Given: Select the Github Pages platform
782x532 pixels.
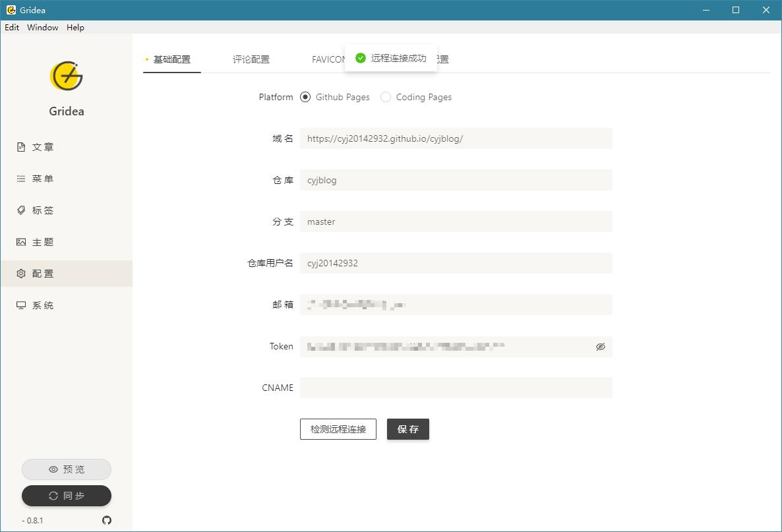Looking at the screenshot, I should coord(305,96).
